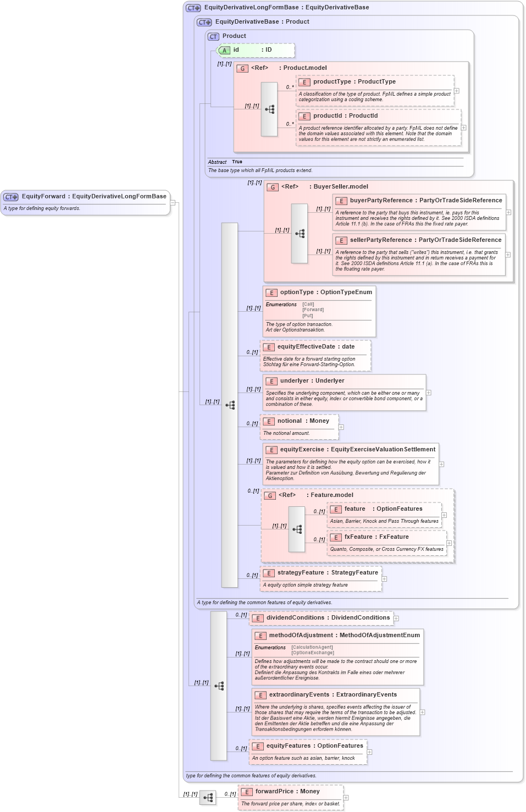This screenshot has height=812, width=526.
Task: Expand buyerPartyReference via its plus box
Action: click(508, 211)
